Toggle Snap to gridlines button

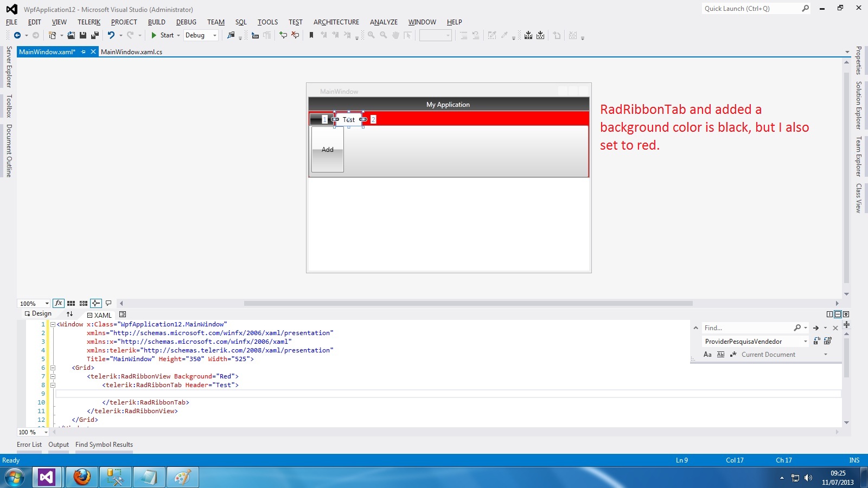coord(84,303)
